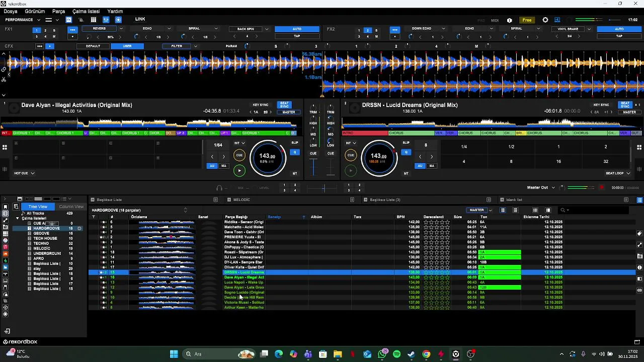Toggle deck 1 quantize Q button
Screen dimensions: 644x362
pyautogui.click(x=295, y=152)
